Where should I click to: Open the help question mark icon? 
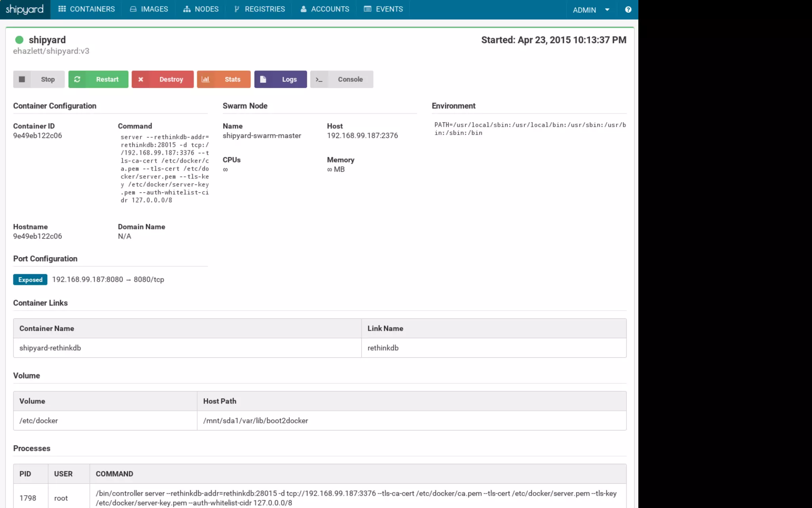pos(628,10)
